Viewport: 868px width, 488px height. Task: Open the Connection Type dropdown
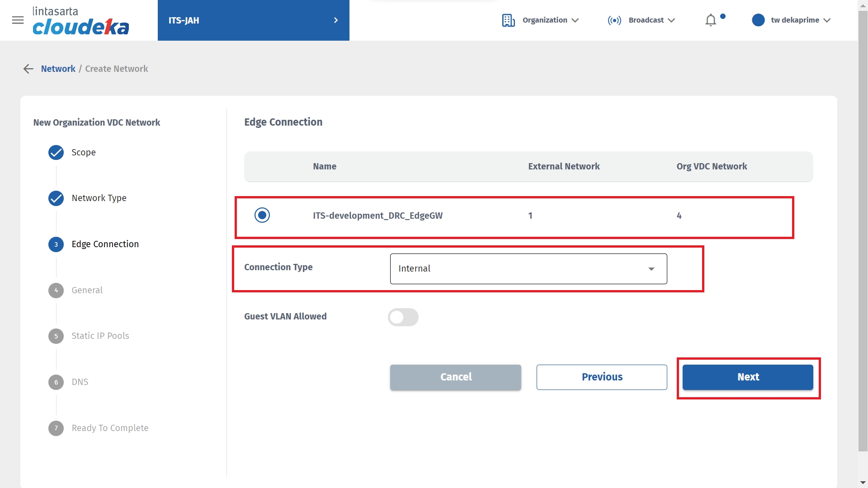[528, 269]
